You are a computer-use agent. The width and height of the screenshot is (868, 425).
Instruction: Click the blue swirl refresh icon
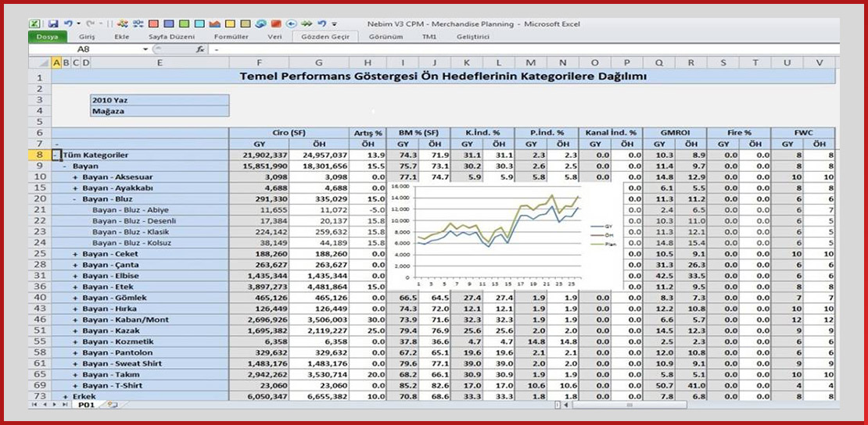point(261,23)
